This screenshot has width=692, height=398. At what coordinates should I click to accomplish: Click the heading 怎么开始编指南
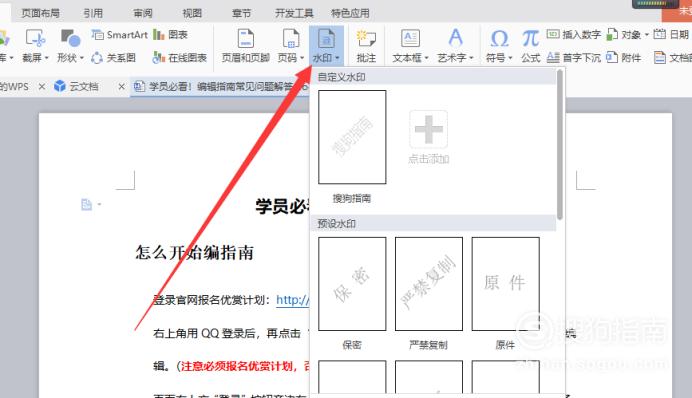coord(195,253)
